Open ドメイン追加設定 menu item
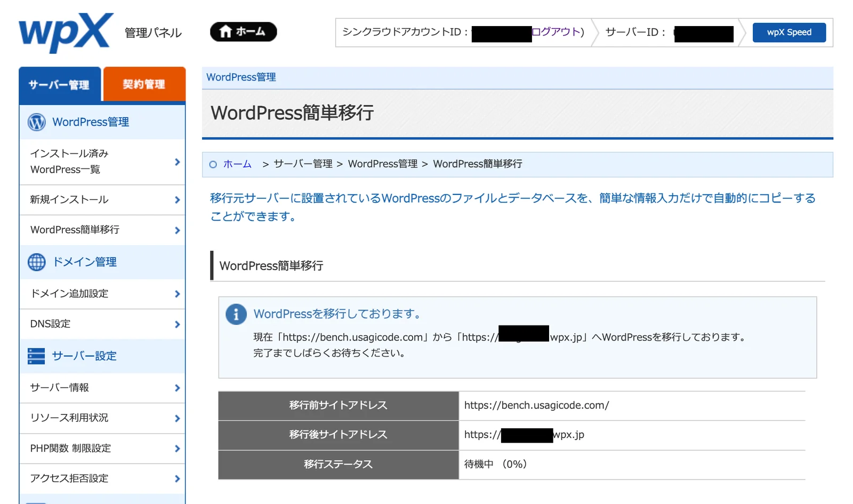This screenshot has width=853, height=504. pos(102,294)
